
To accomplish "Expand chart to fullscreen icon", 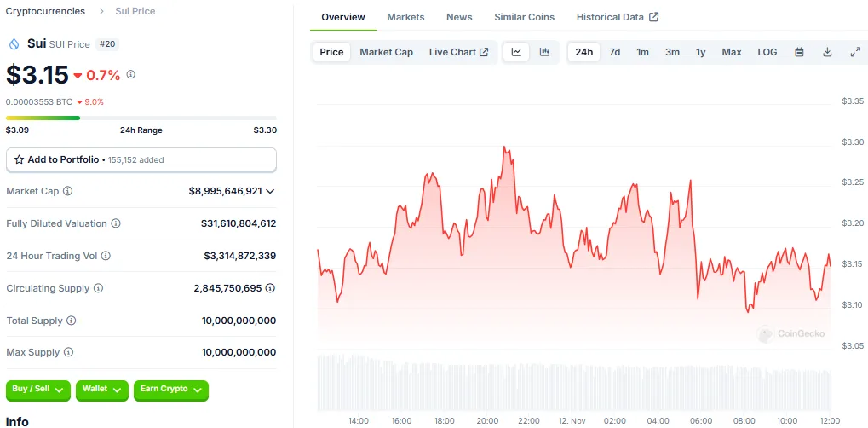I will click(855, 52).
